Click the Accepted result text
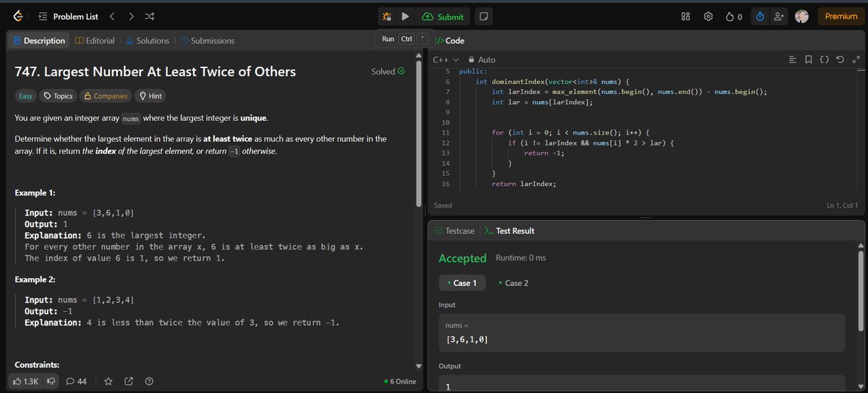This screenshot has height=393, width=868. 462,258
